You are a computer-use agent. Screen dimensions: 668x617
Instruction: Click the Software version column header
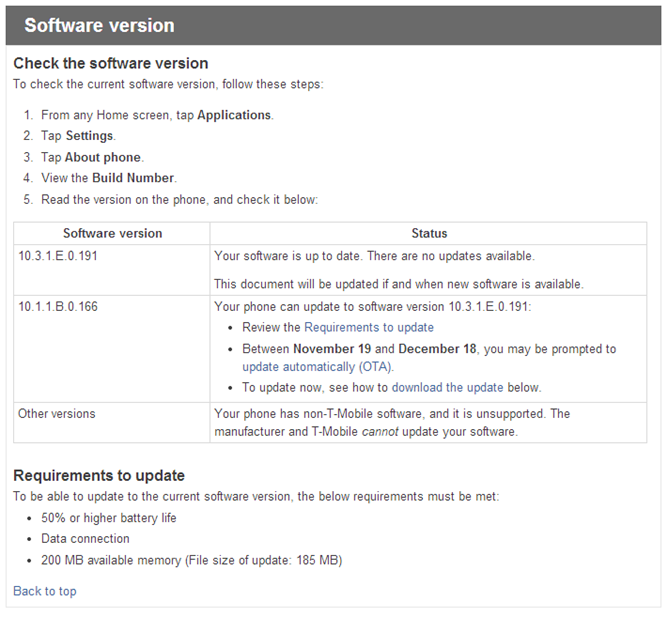[112, 233]
